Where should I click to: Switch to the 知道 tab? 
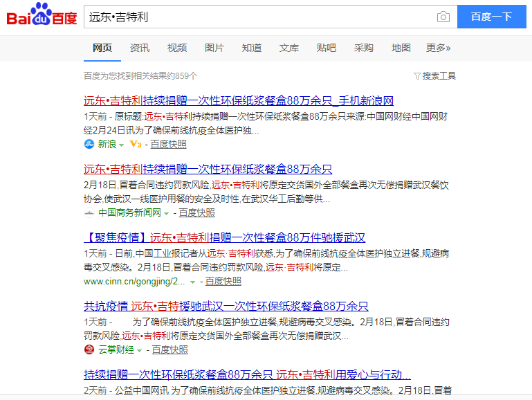(251, 48)
